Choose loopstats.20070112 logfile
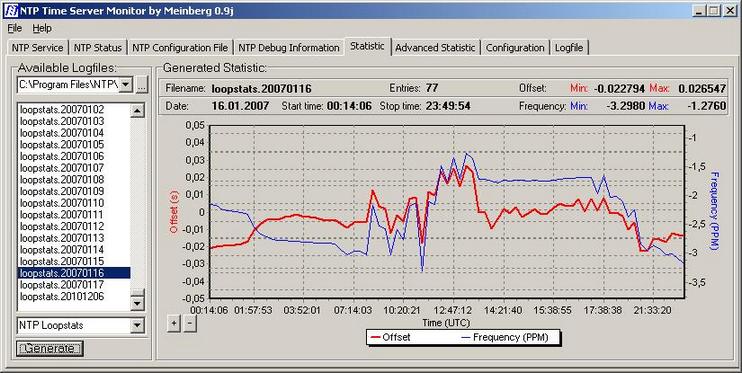Image resolution: width=742 pixels, height=373 pixels. (x=74, y=226)
